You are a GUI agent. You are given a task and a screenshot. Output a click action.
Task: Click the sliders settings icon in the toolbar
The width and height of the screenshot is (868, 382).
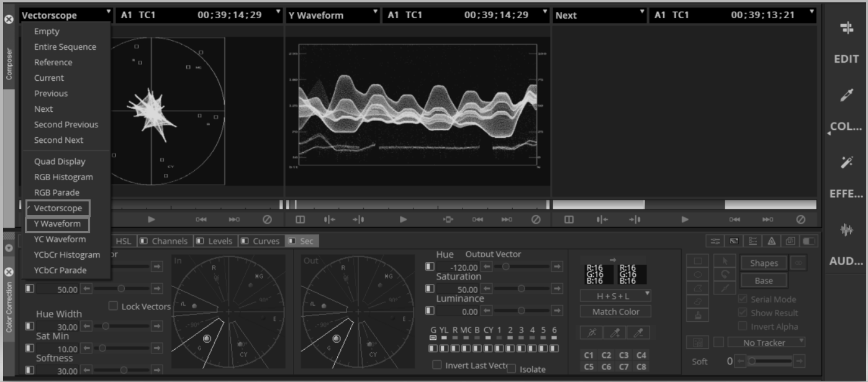tap(716, 241)
